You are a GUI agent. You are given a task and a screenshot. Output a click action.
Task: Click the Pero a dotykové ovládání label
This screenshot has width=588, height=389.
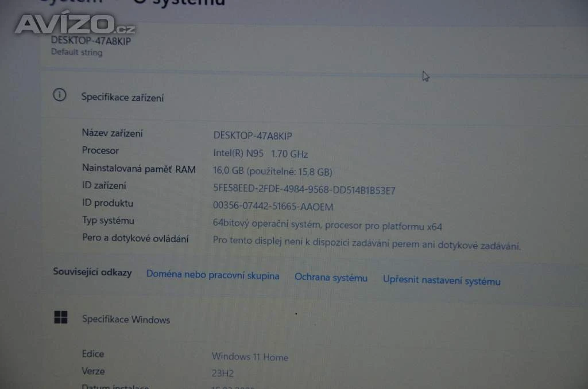[136, 238]
